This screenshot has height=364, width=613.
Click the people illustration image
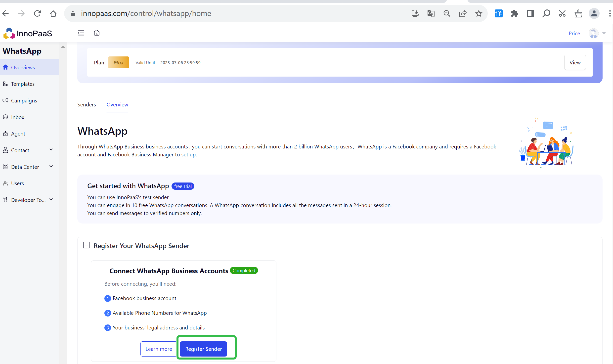tap(546, 142)
